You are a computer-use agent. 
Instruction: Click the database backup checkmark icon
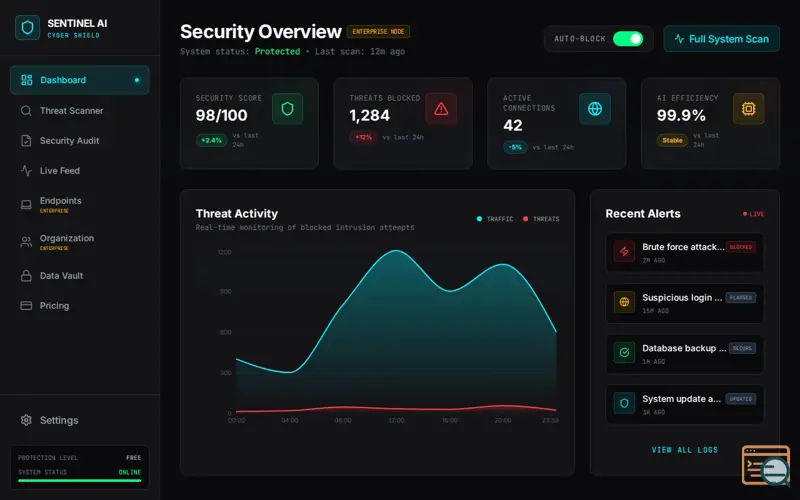coord(624,352)
